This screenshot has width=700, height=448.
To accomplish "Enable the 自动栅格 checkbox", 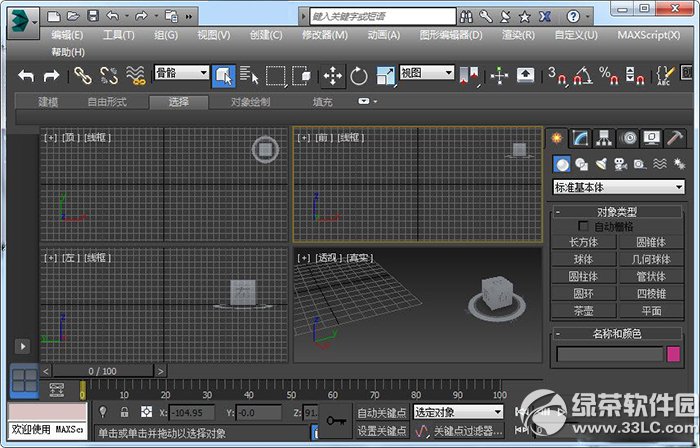I will pyautogui.click(x=583, y=226).
